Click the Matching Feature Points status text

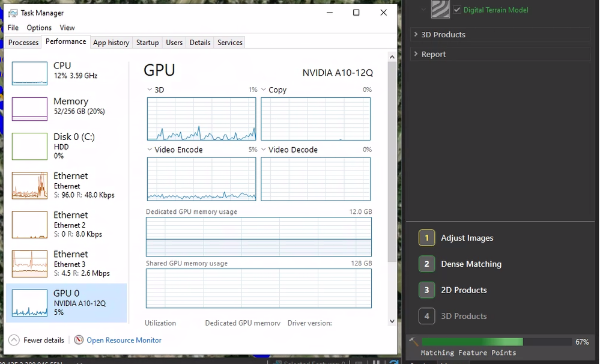[x=468, y=353]
